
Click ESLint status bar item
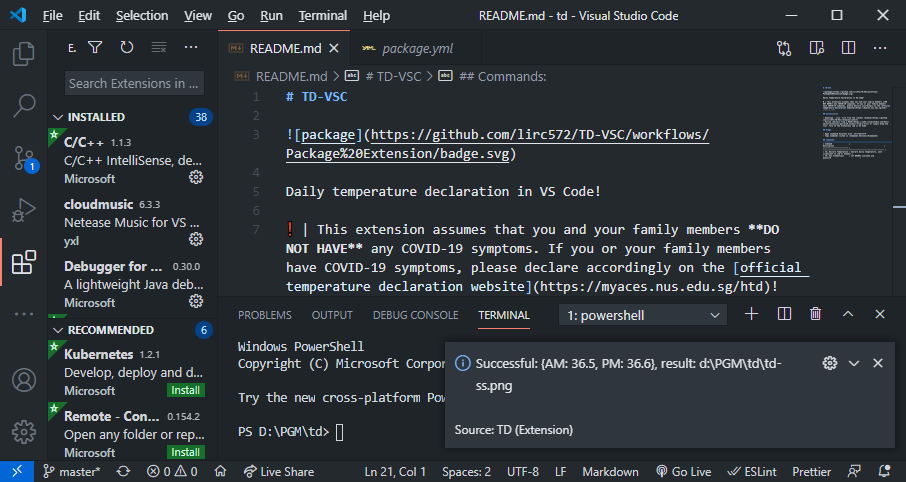click(x=752, y=472)
